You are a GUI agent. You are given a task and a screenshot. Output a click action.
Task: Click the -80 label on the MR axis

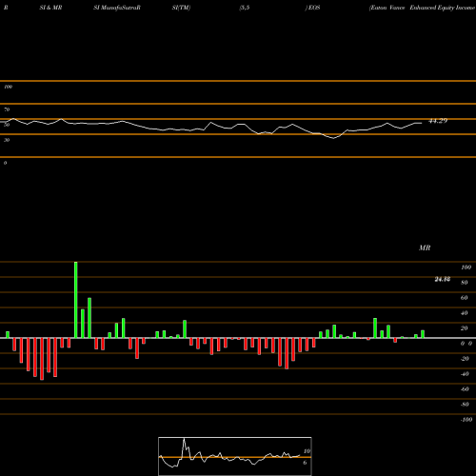coord(465,405)
